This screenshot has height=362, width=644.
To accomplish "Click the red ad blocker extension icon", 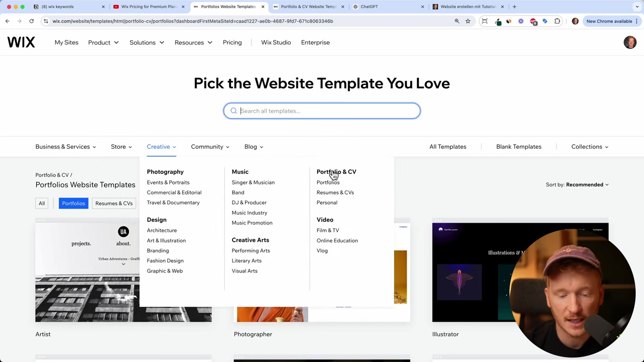I will pyautogui.click(x=533, y=21).
